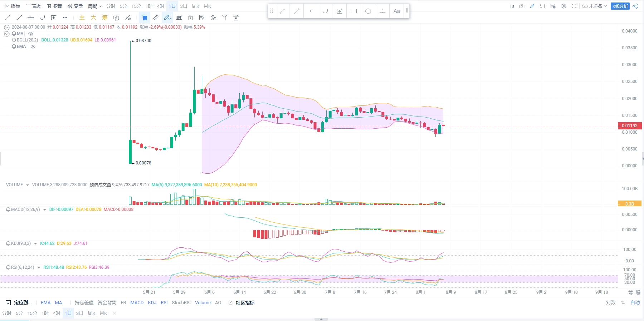Start 复盘 replay mode

pos(75,6)
